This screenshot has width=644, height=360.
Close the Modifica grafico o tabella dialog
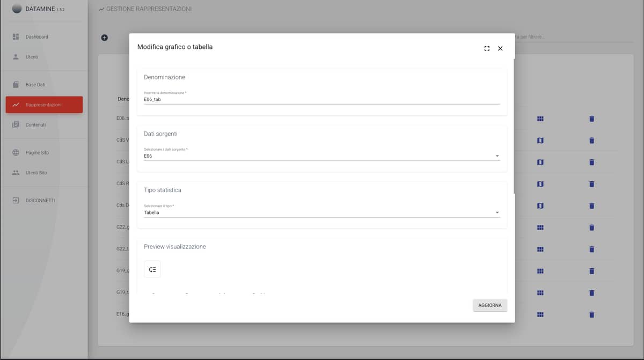tap(500, 48)
